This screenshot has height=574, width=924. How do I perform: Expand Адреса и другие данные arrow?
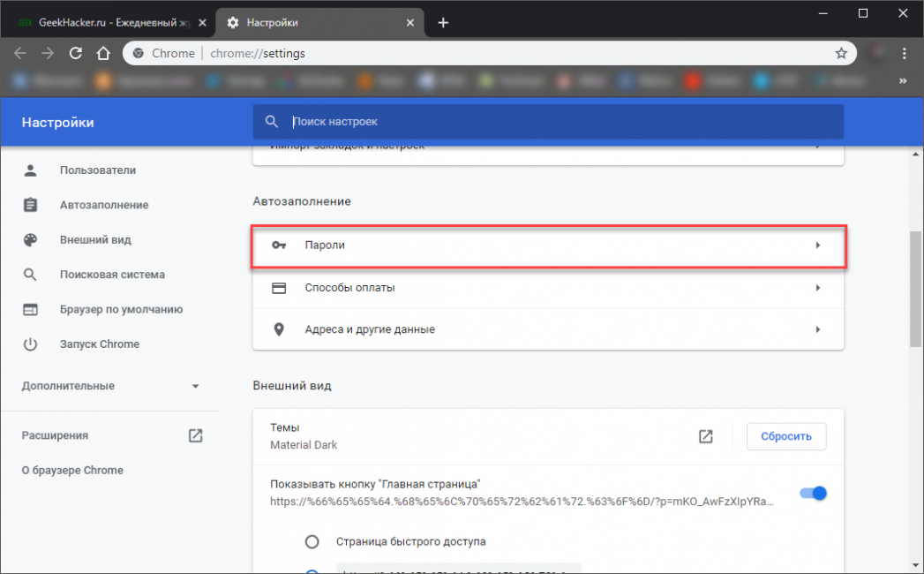(818, 329)
